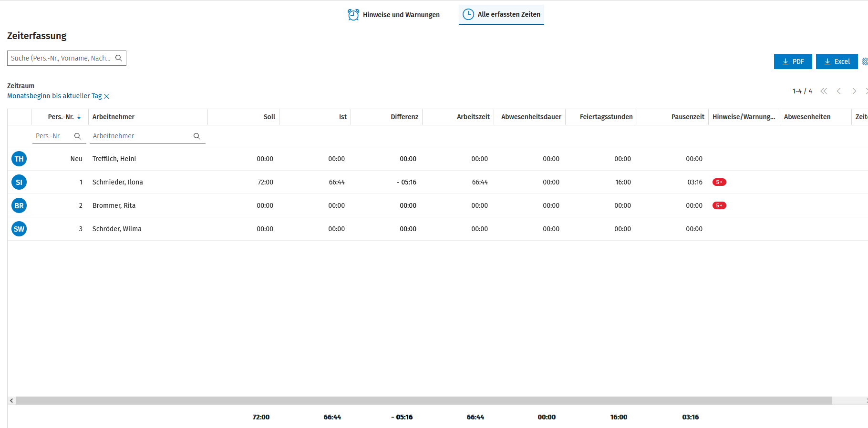The height and width of the screenshot is (428, 868).
Task: Switch to Hinweise und Warnungen tab
Action: [394, 15]
